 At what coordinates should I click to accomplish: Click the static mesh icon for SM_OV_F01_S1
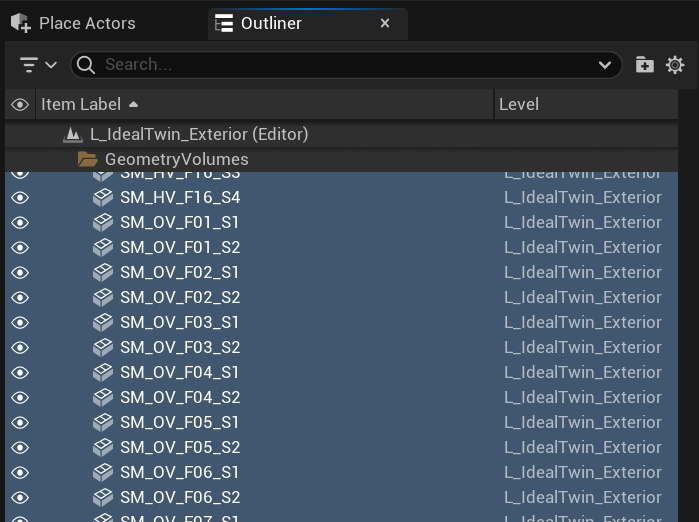(103, 222)
